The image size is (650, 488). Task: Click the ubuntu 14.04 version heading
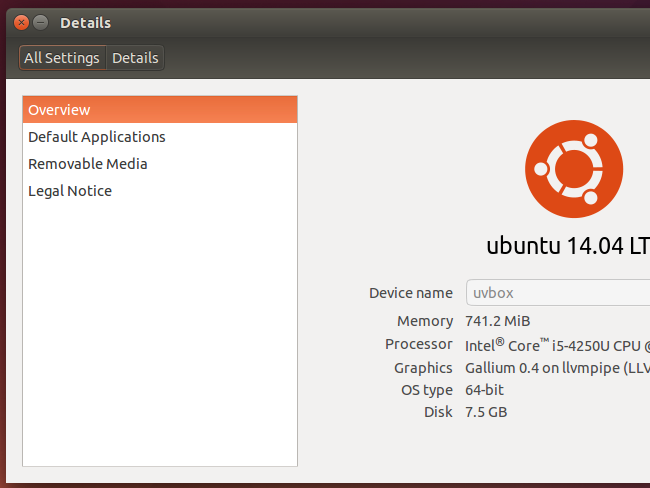[568, 246]
